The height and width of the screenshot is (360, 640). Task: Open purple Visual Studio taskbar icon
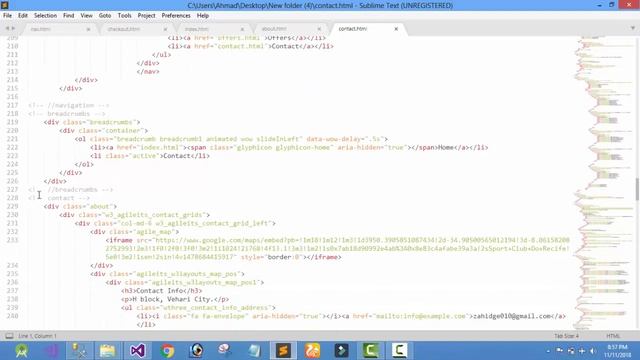click(x=51, y=351)
